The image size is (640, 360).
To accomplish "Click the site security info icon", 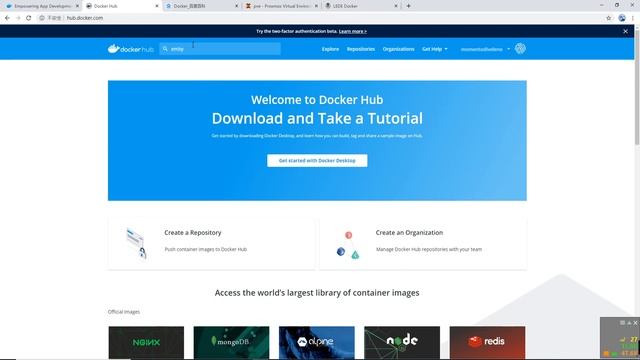I will [42, 18].
